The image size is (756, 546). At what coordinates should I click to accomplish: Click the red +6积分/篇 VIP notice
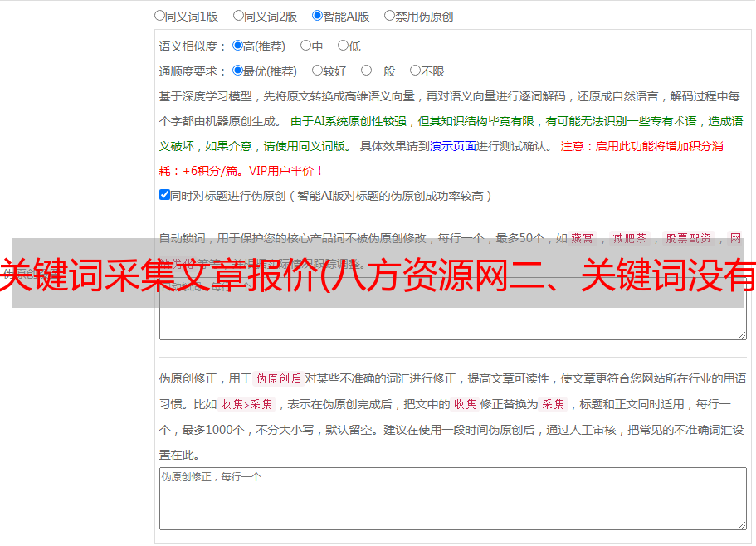[x=241, y=171]
